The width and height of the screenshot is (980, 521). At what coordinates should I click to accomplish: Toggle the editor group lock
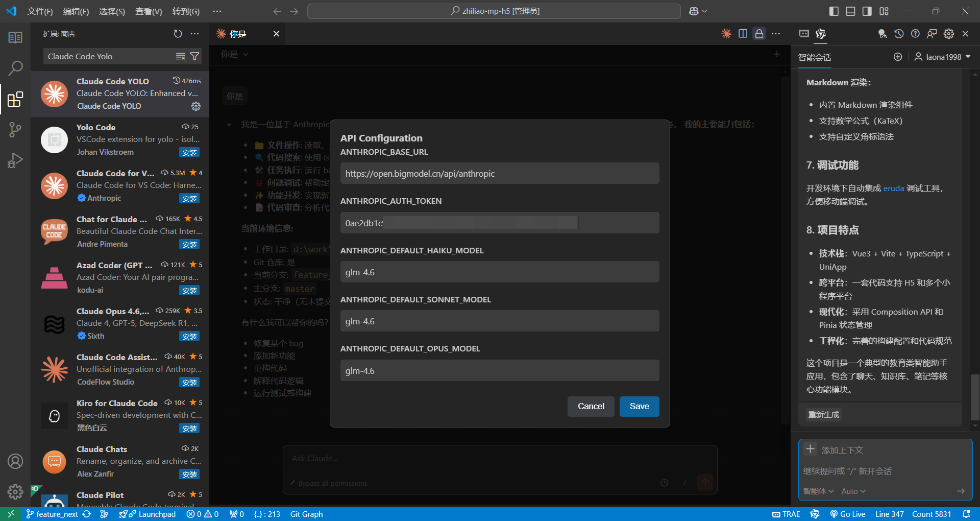(759, 34)
